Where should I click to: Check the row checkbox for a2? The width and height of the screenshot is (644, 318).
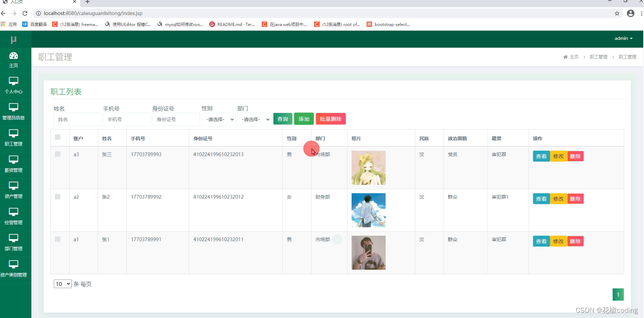pyautogui.click(x=58, y=197)
